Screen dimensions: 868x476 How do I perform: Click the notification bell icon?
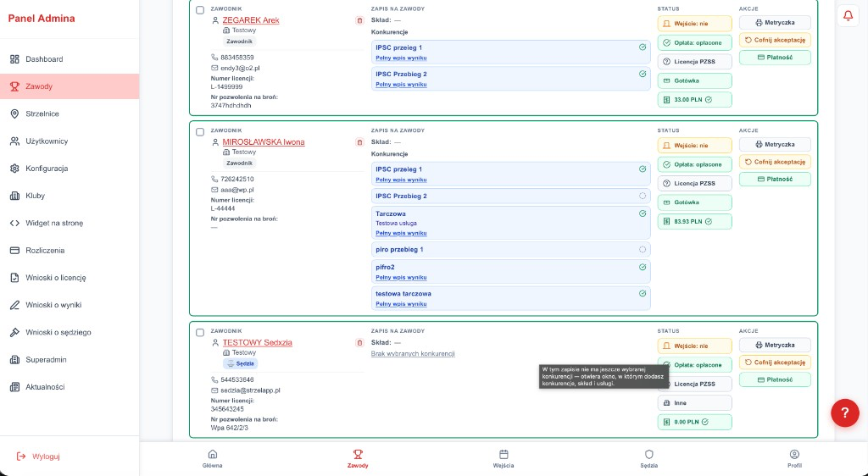coord(848,16)
